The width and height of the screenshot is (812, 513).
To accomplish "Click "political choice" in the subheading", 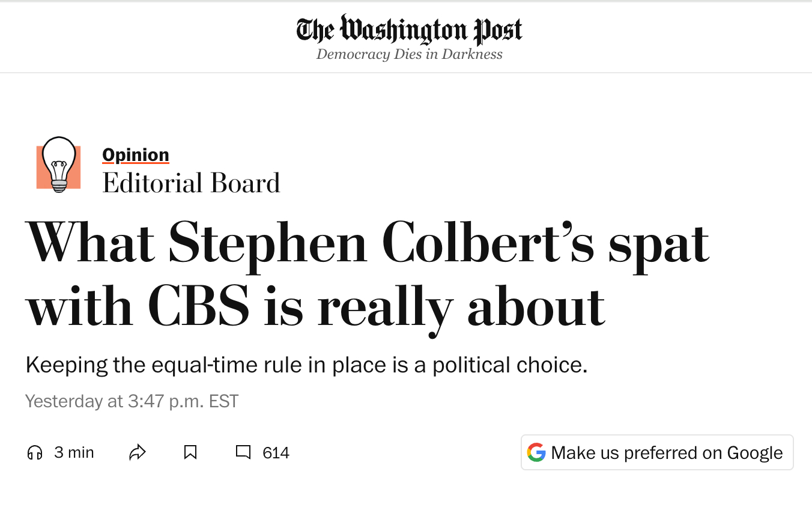I will tap(509, 365).
